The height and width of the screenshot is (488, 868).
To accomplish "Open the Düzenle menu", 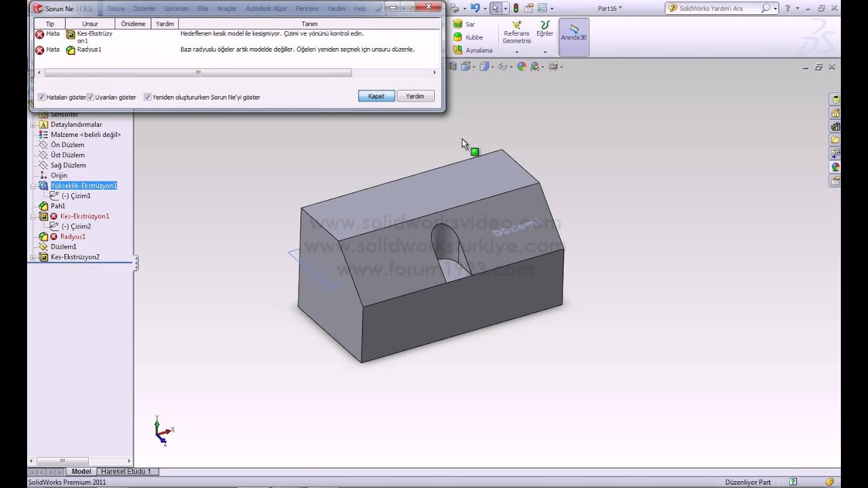I will [144, 9].
